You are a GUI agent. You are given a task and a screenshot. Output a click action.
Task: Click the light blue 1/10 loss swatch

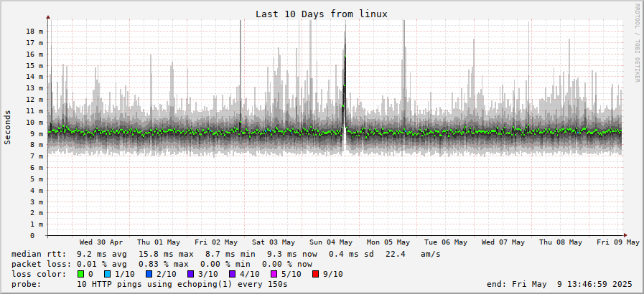pyautogui.click(x=108, y=274)
